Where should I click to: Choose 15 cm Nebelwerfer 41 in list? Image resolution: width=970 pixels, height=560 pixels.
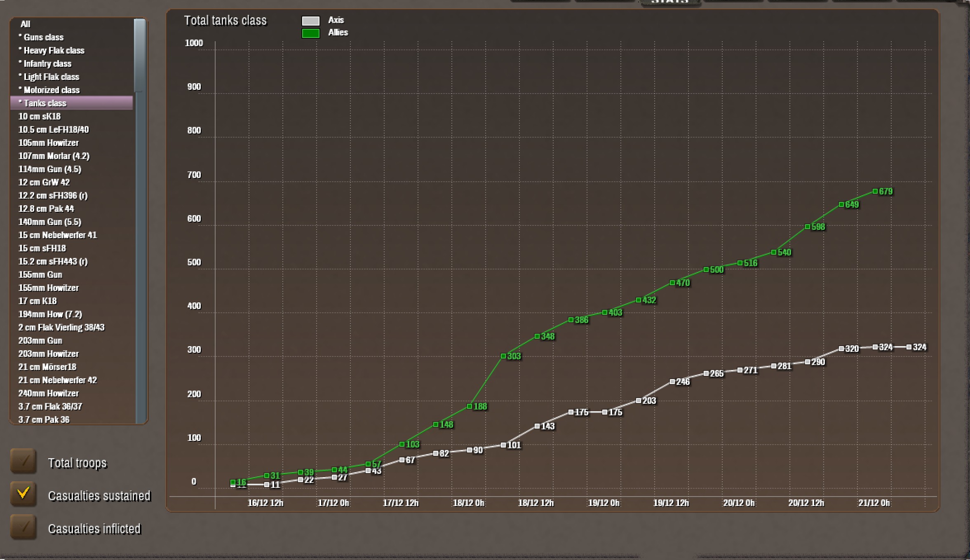click(x=57, y=235)
